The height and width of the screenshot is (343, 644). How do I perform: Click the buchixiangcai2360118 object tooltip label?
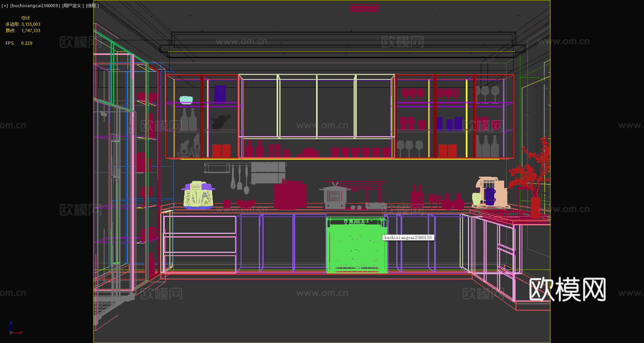click(408, 237)
